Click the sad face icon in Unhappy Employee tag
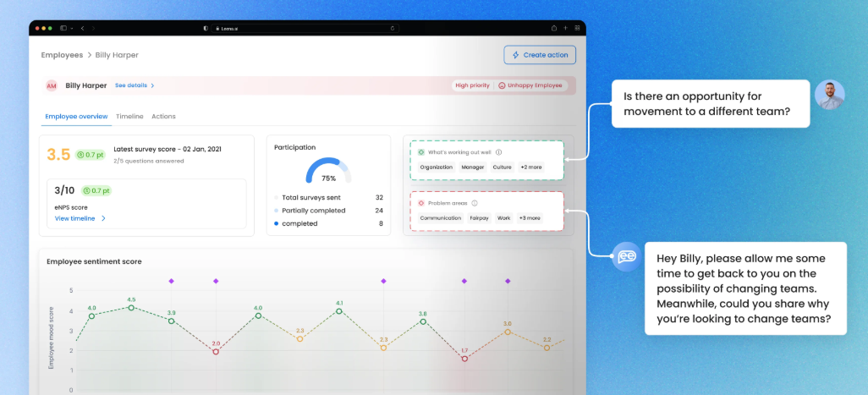Viewport: 868px width, 395px height. pos(502,85)
